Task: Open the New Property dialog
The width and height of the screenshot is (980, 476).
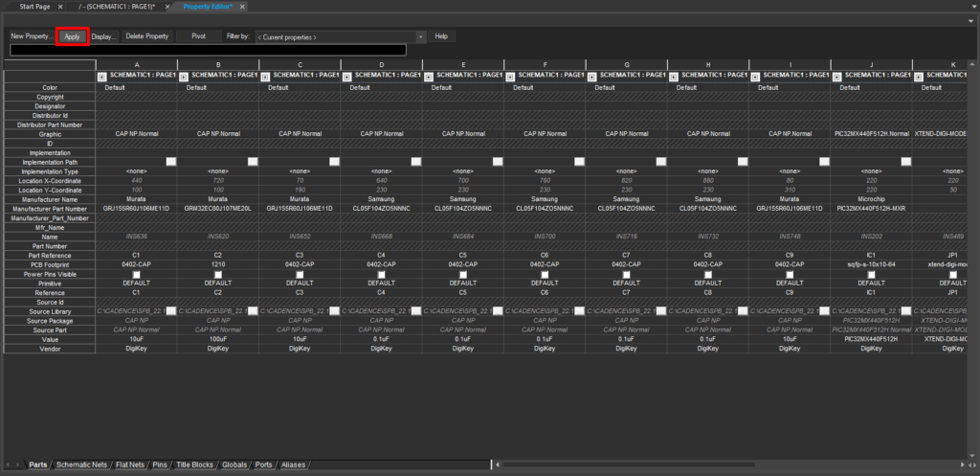Action: (x=32, y=37)
